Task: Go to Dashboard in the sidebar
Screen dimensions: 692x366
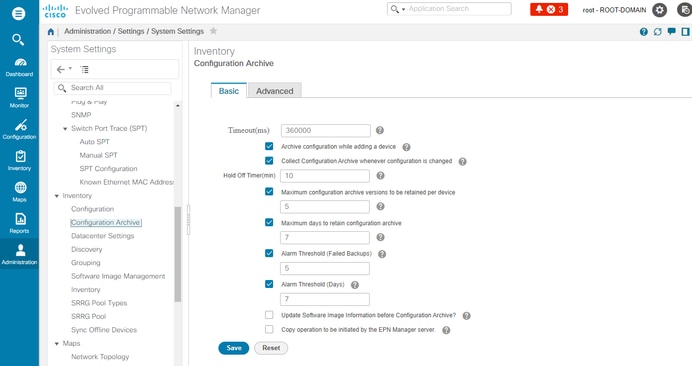Action: pyautogui.click(x=19, y=67)
